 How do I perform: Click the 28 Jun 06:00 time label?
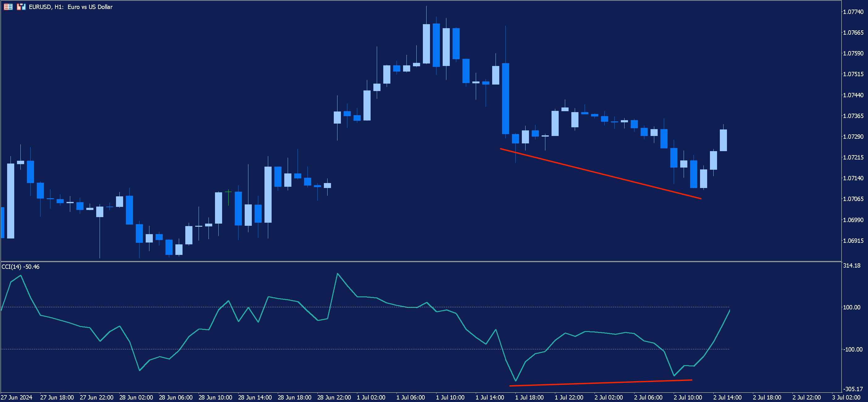click(x=176, y=397)
